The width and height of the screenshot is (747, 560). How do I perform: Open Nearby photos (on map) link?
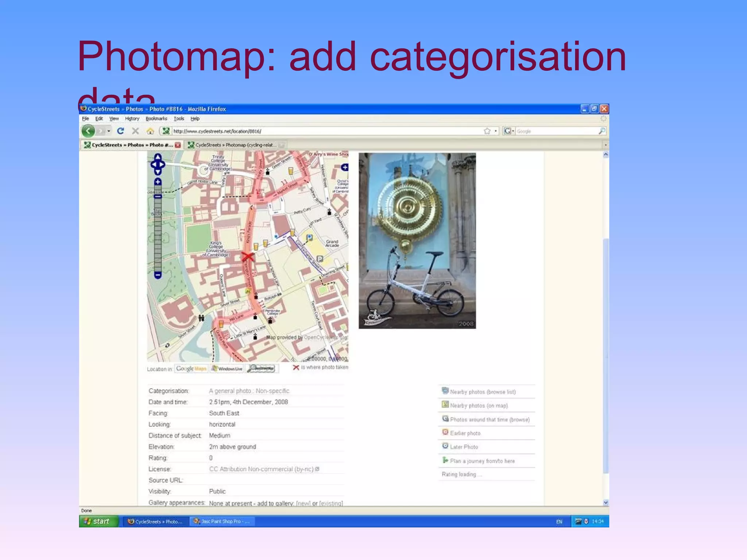479,406
